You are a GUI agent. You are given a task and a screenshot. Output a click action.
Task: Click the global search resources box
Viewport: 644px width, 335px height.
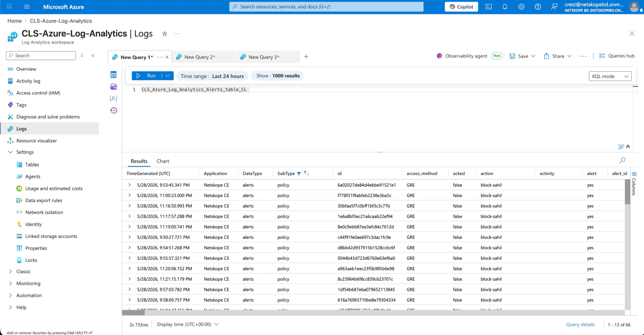tap(326, 7)
